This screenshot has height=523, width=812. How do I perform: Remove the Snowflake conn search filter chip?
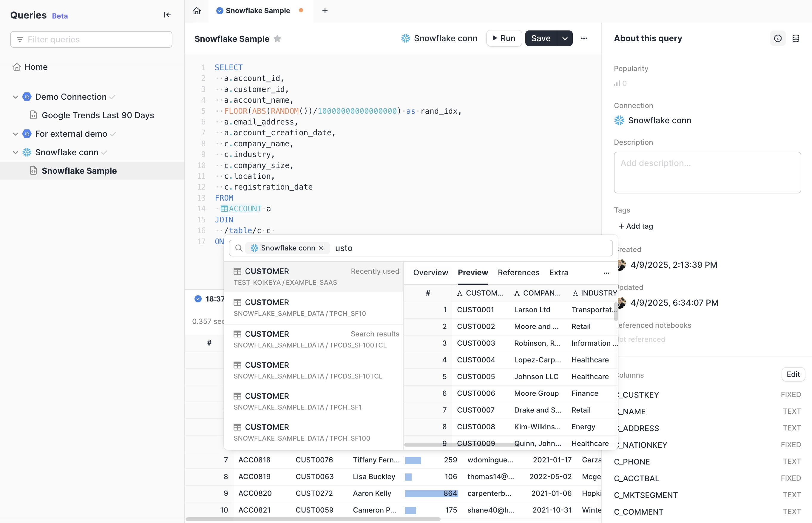321,248
